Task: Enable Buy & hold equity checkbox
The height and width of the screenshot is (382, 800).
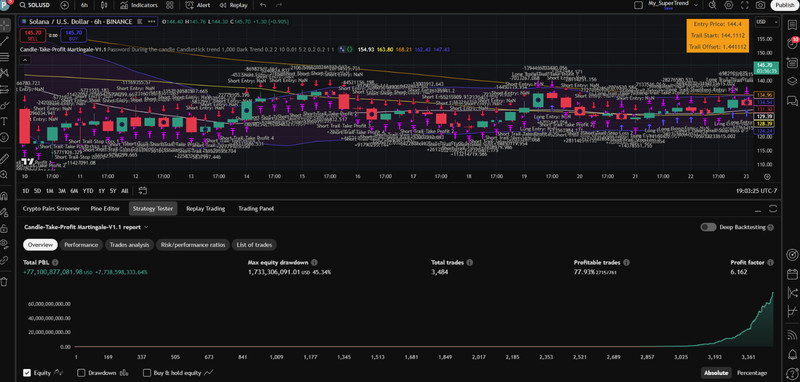Action: 147,373
